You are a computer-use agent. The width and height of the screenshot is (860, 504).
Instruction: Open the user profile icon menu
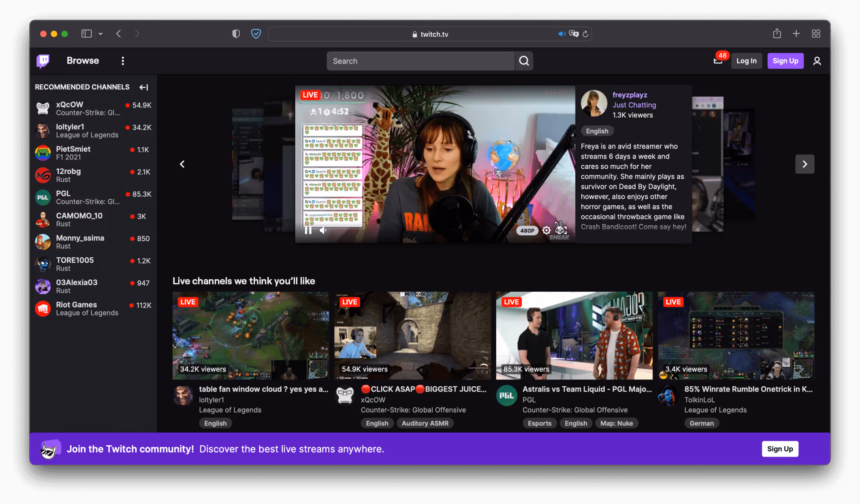pos(817,61)
